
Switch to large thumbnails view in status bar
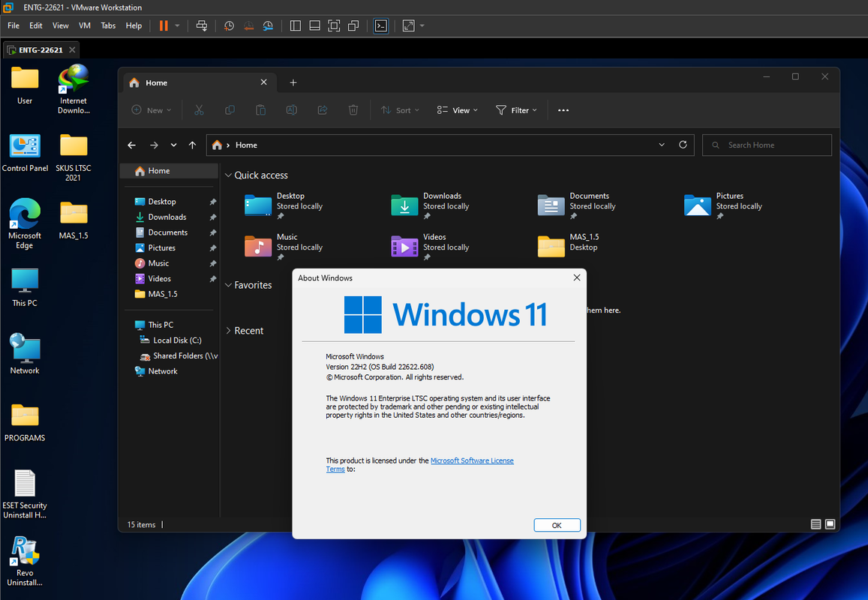coord(830,524)
